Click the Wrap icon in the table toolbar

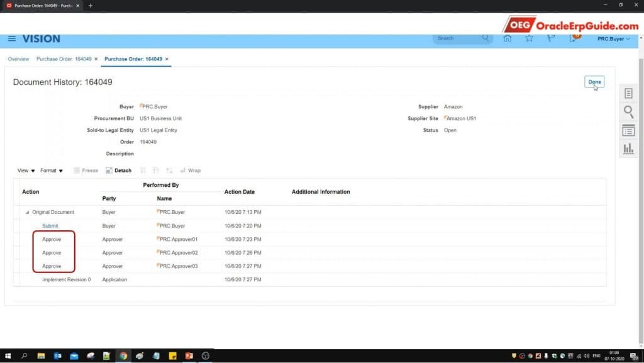point(191,170)
